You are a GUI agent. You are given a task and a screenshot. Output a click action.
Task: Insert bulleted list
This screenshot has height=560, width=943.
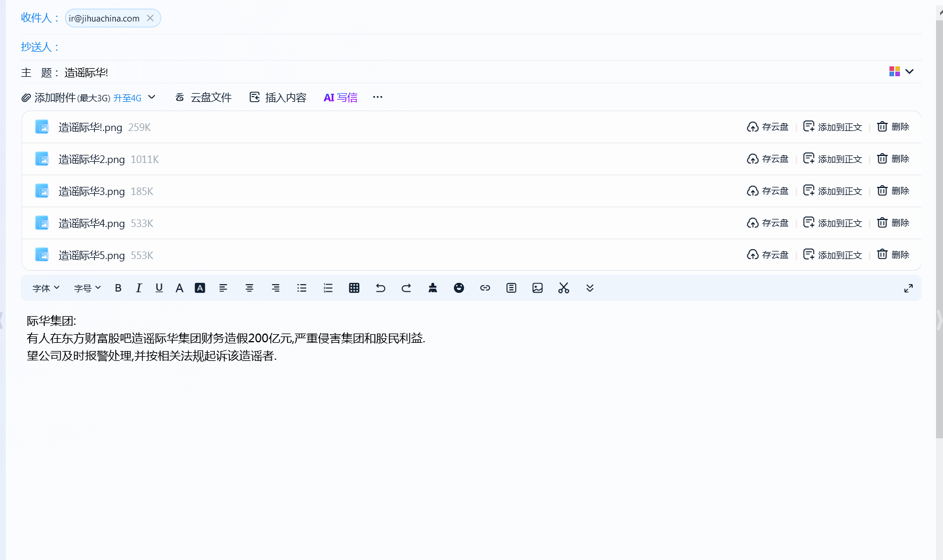click(302, 288)
